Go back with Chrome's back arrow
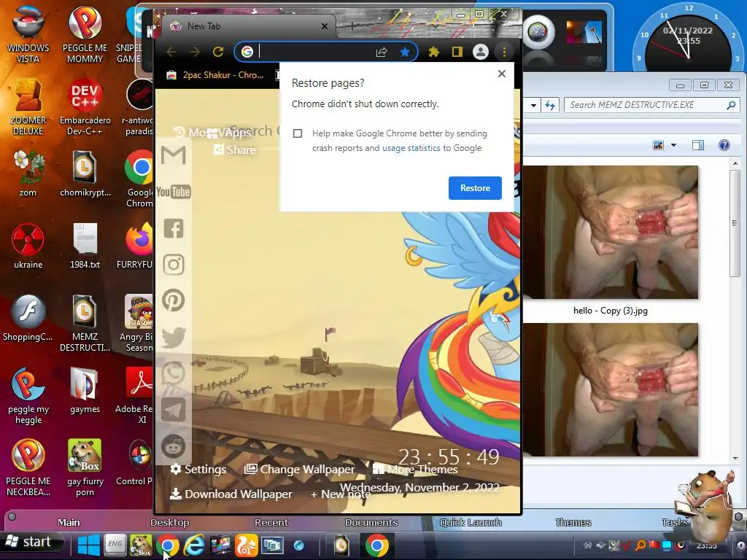This screenshot has height=560, width=747. (x=171, y=52)
